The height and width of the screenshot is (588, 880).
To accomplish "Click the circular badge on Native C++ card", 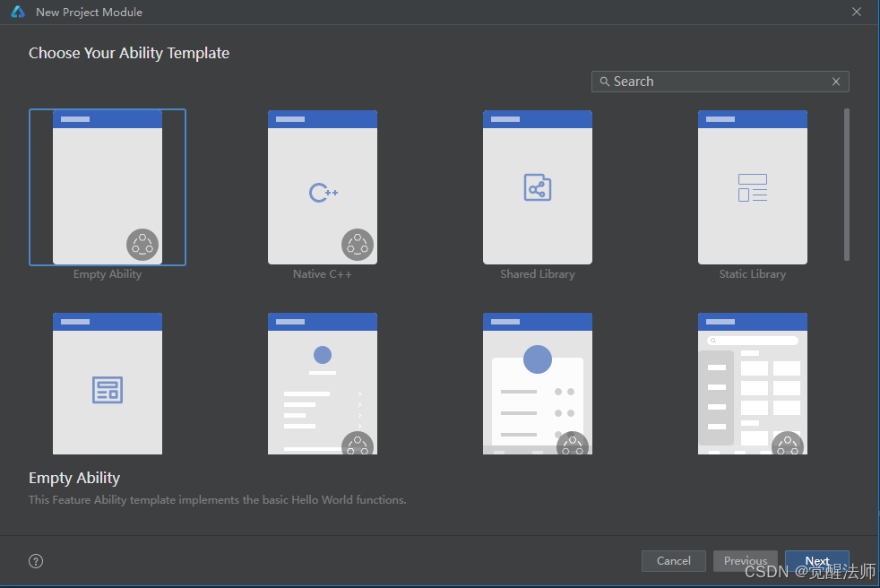I will pos(358,245).
